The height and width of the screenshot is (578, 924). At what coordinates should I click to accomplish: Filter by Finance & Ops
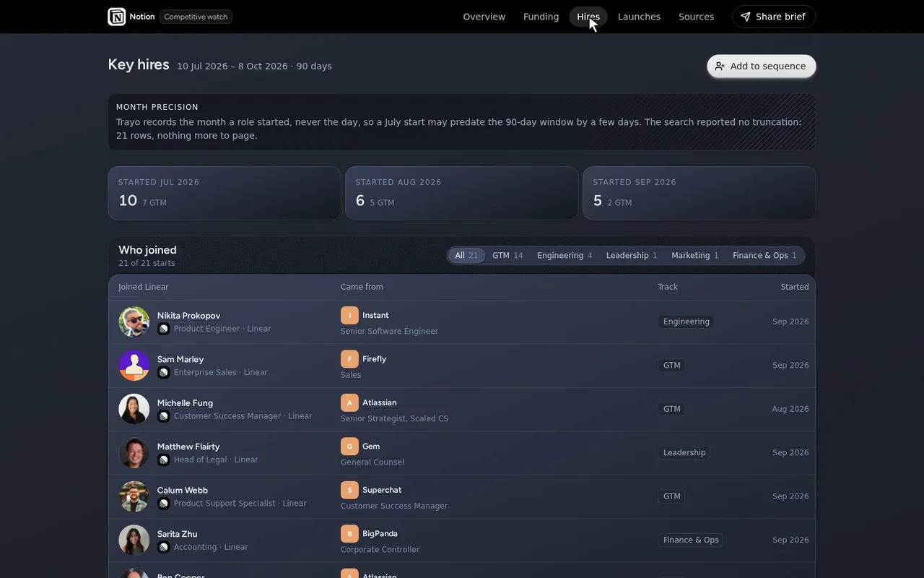[764, 256]
